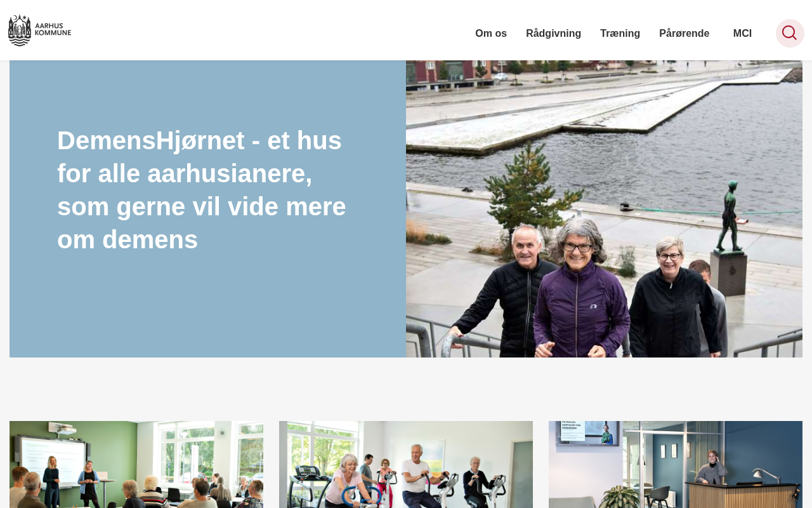Screen dimensions: 812x508
Task: Open the 'Om os' menu
Action: click(x=491, y=33)
